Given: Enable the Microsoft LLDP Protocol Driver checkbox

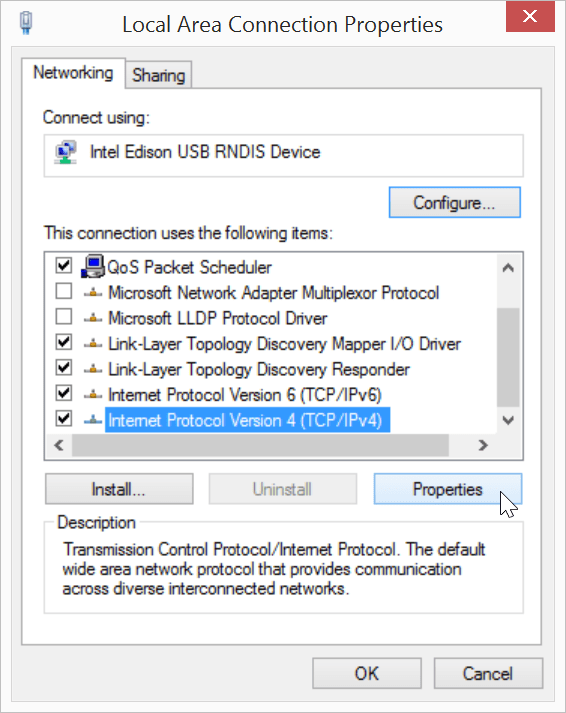Looking at the screenshot, I should click(64, 316).
